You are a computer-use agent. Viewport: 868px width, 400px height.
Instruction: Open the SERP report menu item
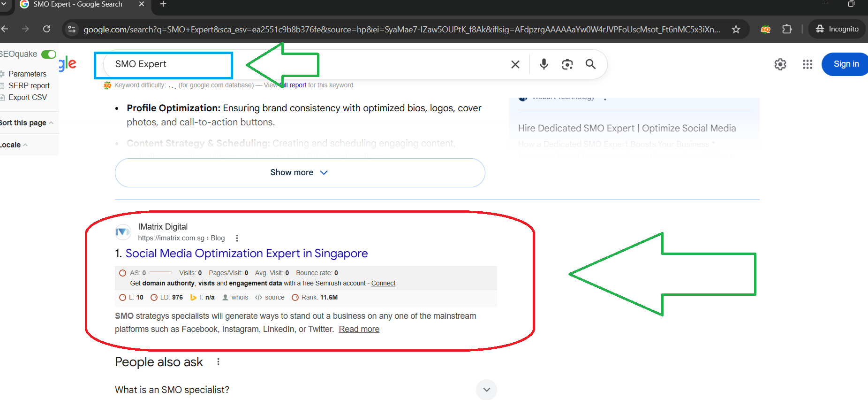(x=29, y=86)
